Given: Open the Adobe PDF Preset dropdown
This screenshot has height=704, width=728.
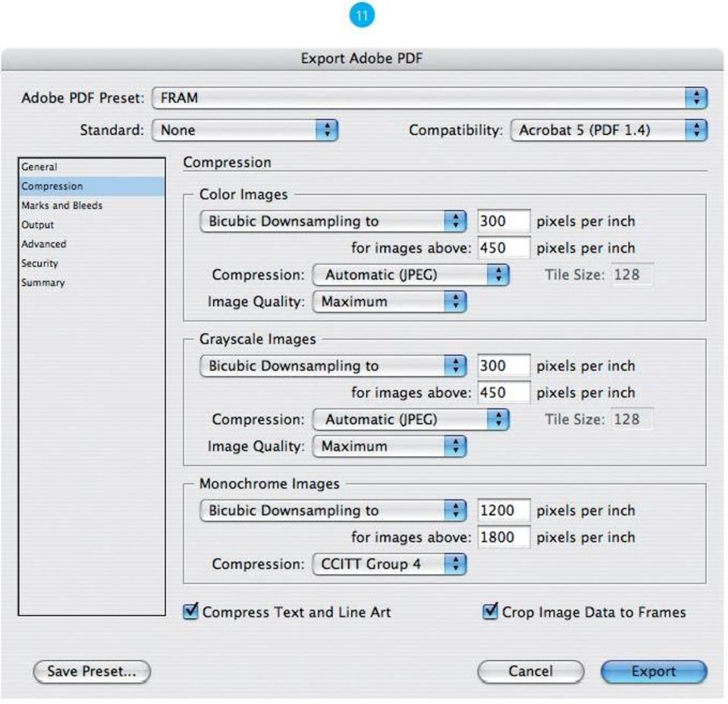Looking at the screenshot, I should (429, 98).
